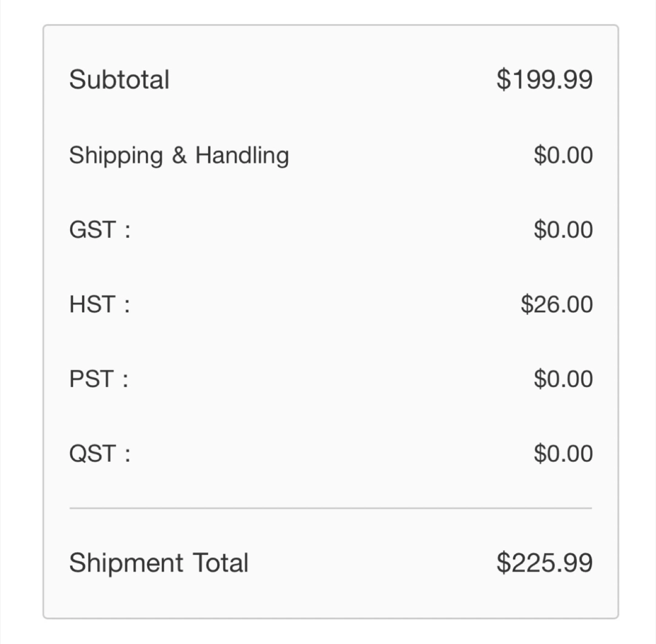Click the Shipment Total label

click(x=159, y=563)
